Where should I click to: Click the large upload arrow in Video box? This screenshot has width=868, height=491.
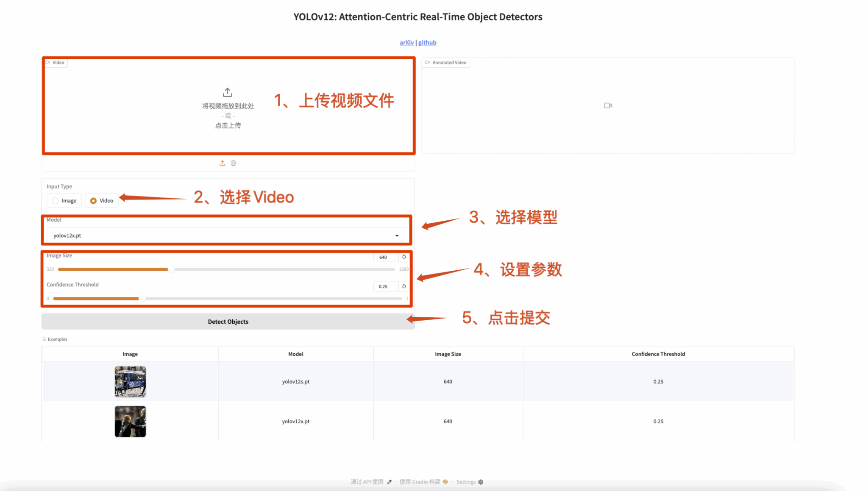(228, 92)
